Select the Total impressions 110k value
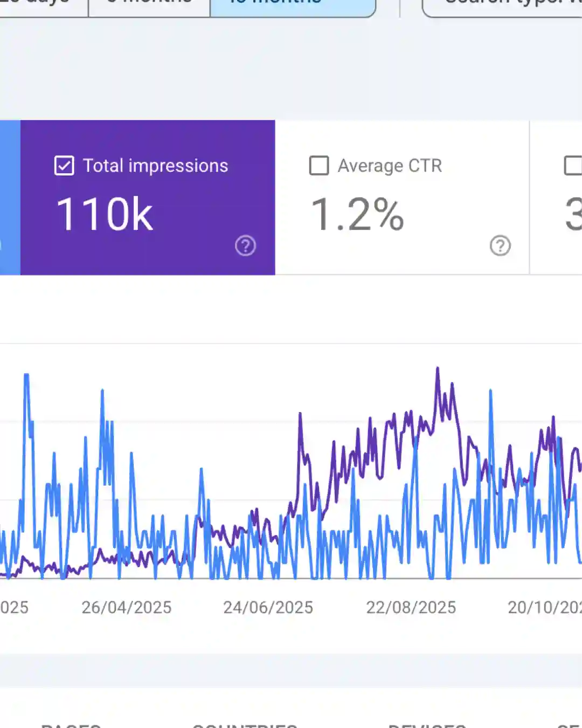 (105, 214)
